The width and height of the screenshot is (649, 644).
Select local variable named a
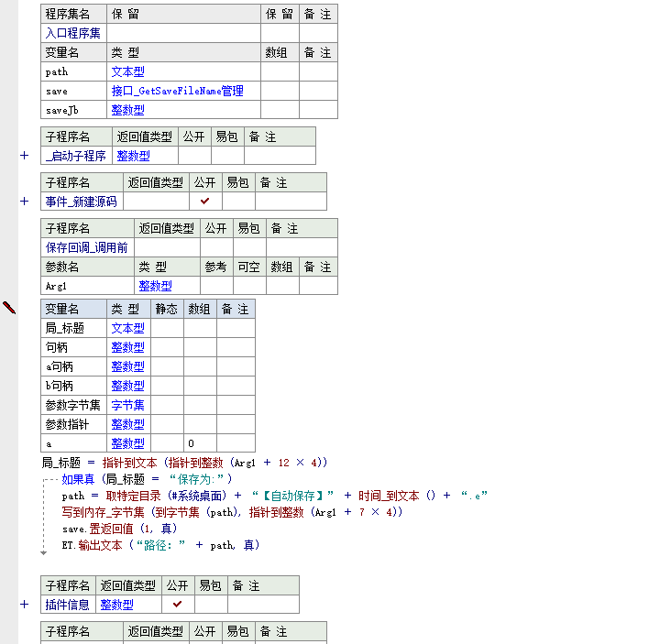pos(49,443)
